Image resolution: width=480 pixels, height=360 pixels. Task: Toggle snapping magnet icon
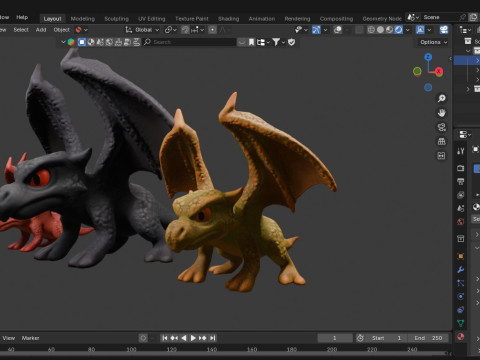coord(185,30)
